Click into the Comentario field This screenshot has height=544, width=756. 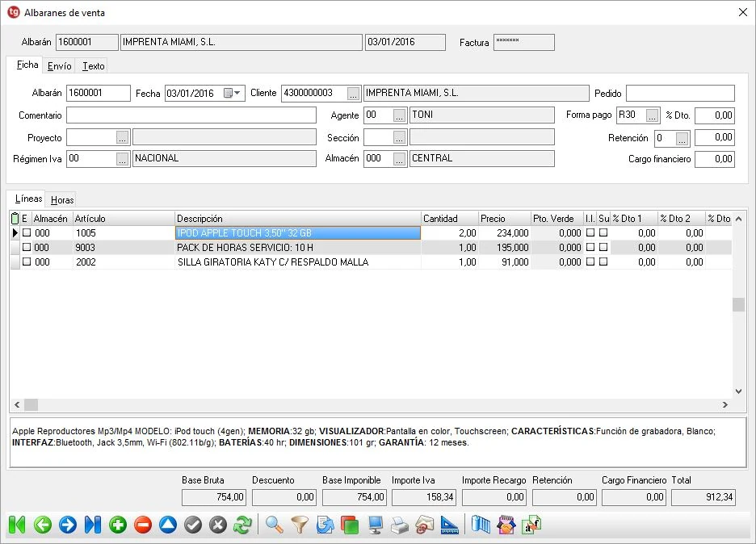pyautogui.click(x=191, y=115)
